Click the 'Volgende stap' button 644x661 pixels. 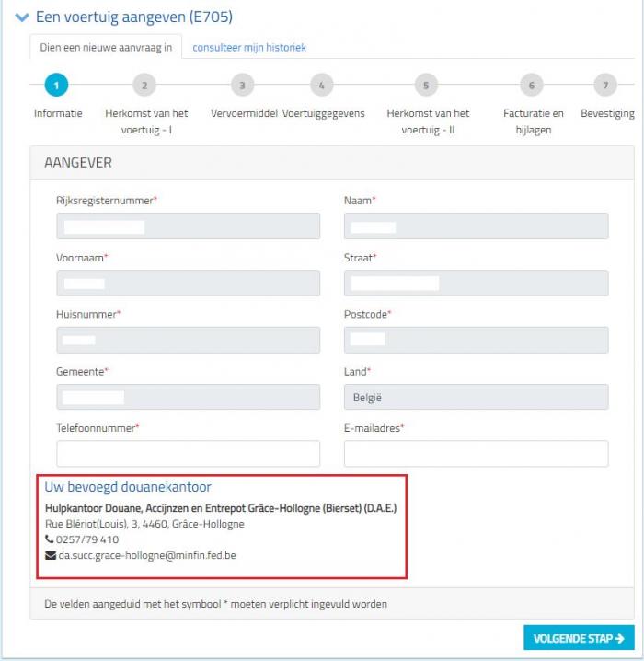pyautogui.click(x=579, y=638)
